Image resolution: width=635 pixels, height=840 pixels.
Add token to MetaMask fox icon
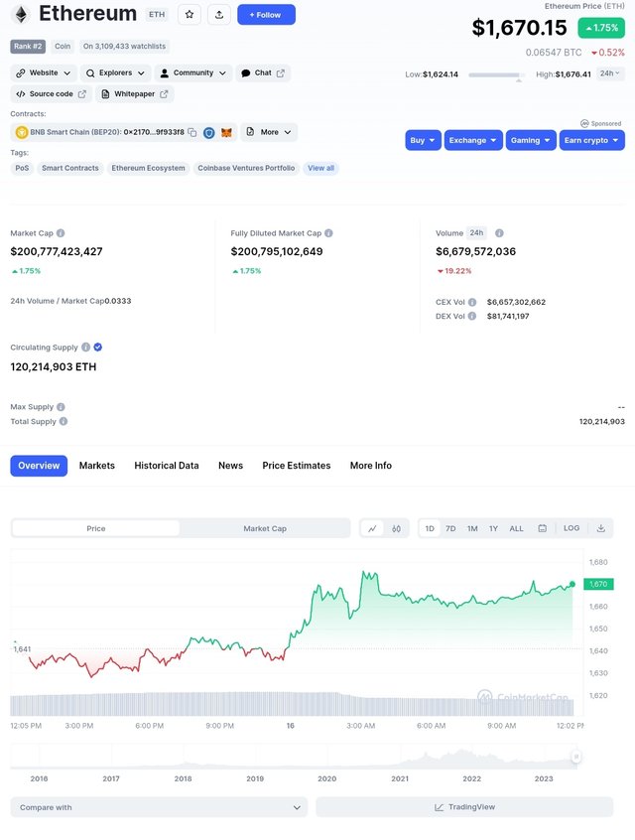pos(226,132)
